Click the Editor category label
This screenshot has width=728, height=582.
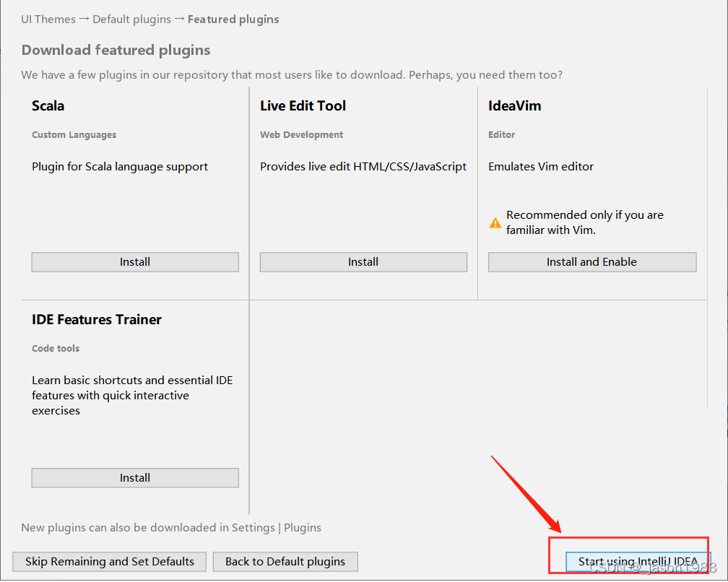[501, 135]
